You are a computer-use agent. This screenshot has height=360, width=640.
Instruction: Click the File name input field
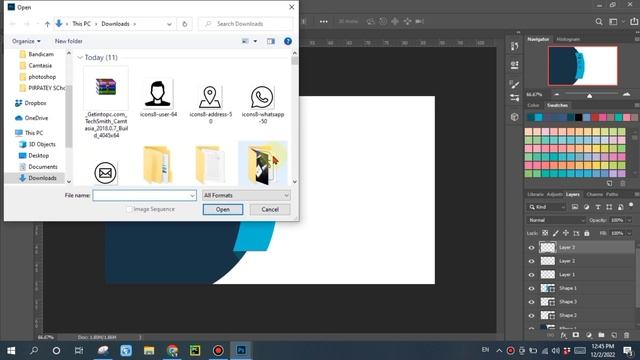[x=144, y=196]
